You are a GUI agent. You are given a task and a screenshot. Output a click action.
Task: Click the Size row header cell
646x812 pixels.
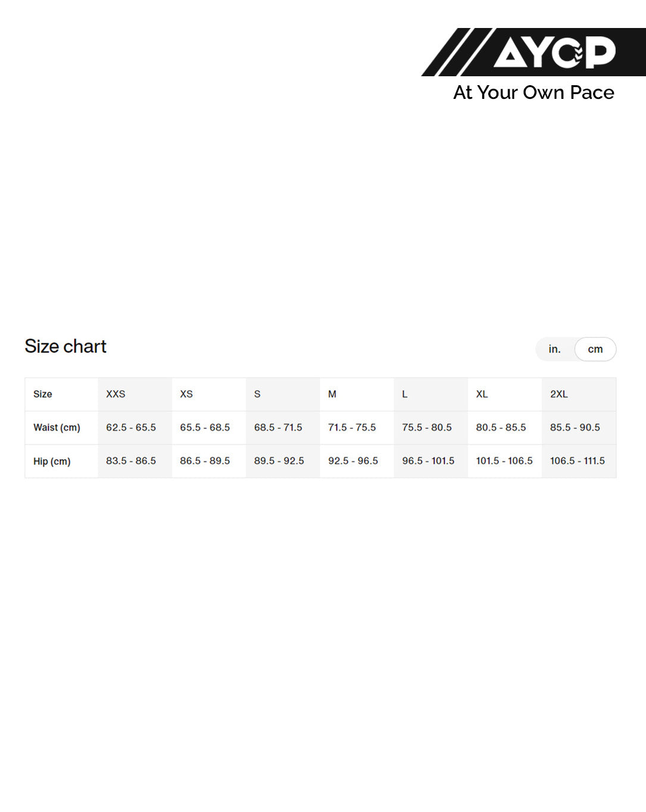[43, 394]
